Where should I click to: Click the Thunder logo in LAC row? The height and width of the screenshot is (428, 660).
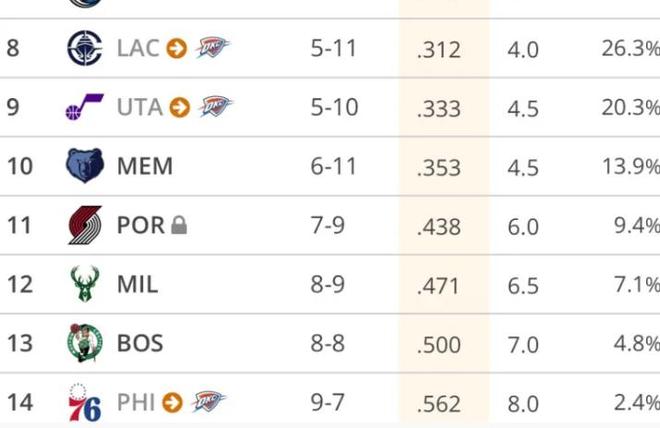pyautogui.click(x=212, y=48)
